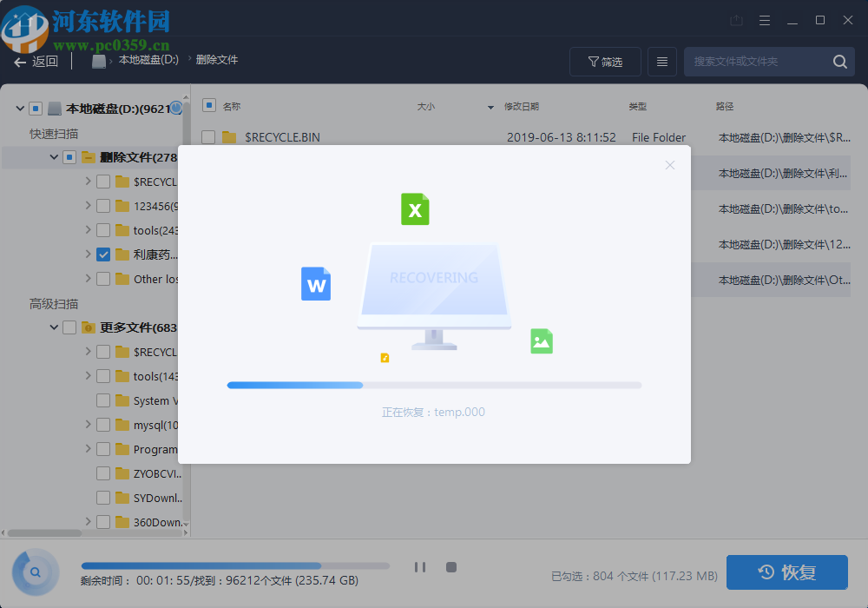Click the view layout icon beside search

[x=662, y=62]
